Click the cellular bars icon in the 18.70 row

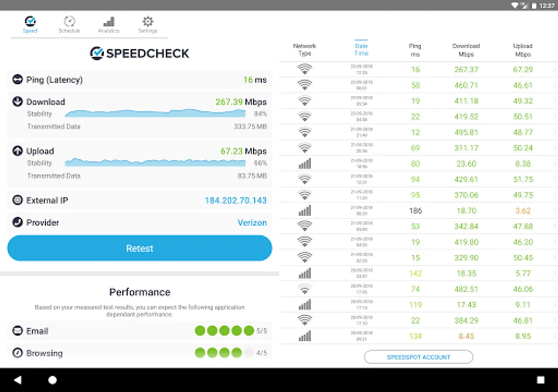pos(305,210)
